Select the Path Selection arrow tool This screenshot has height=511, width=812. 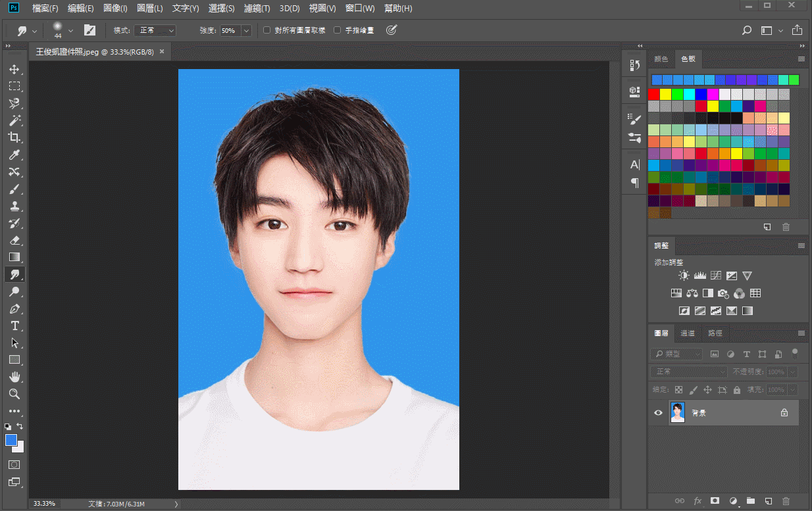point(14,343)
